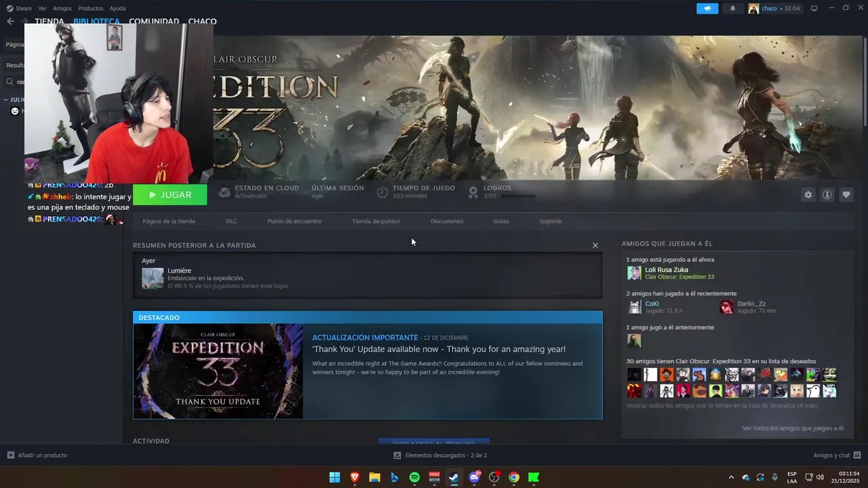This screenshot has width=868, height=488.
Task: Open Ver todos los amigos que juegan
Action: tap(793, 428)
